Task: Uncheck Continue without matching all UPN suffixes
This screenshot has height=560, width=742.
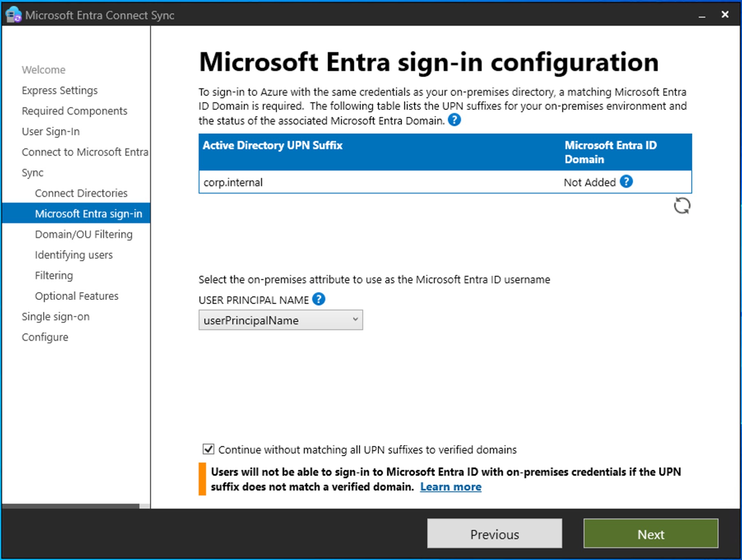Action: (x=208, y=449)
